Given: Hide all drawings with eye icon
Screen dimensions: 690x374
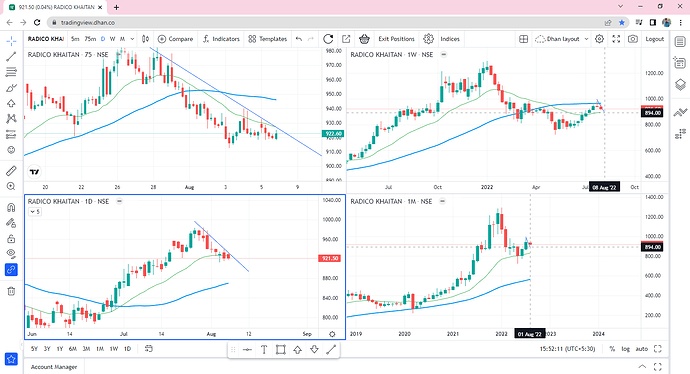Looking at the screenshot, I should [x=11, y=253].
